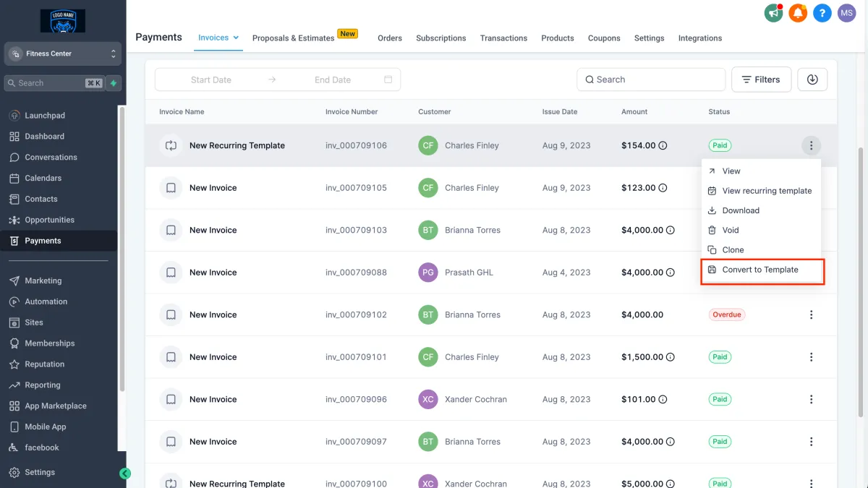Open Automation from the sidebar

[x=46, y=301]
